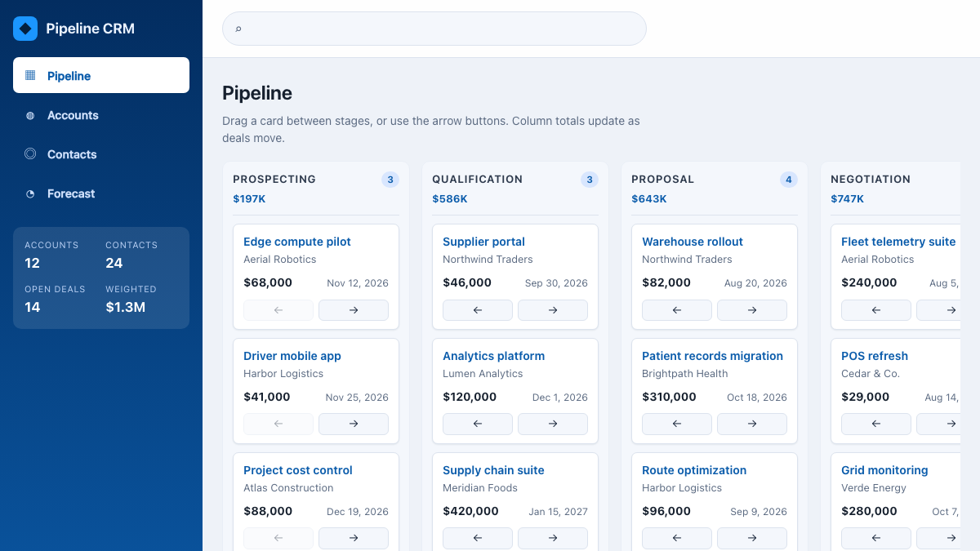Move Warehouse rollout back with left arrow

click(677, 310)
